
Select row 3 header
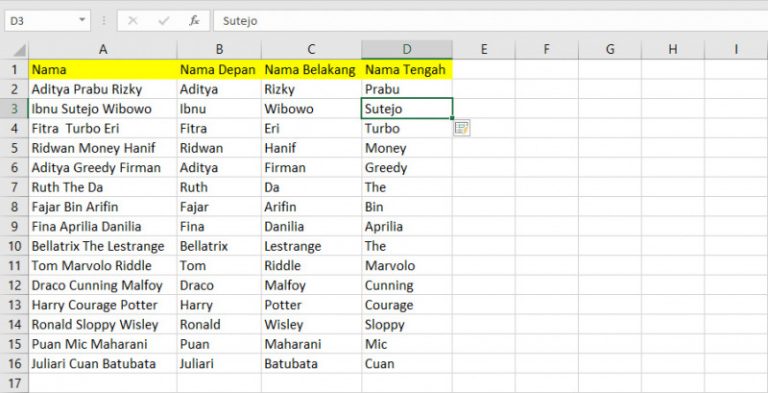14,109
